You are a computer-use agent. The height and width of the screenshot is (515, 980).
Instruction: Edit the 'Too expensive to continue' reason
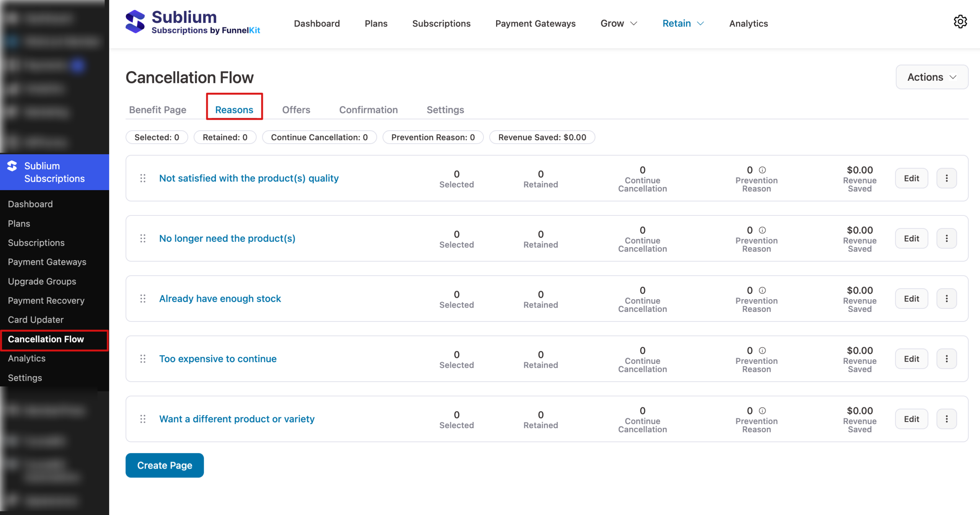point(911,359)
